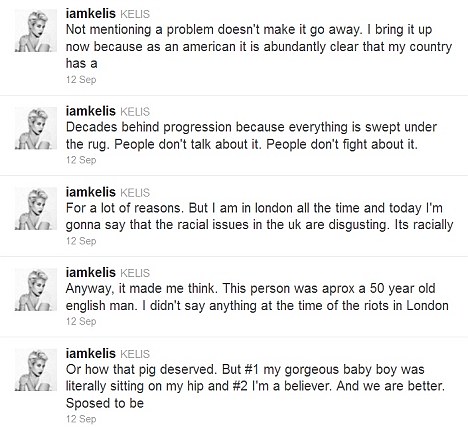Open 12 Sep timestamp under 'Sposed to be' tweet
Screen dimensions: 468x427
81,419
